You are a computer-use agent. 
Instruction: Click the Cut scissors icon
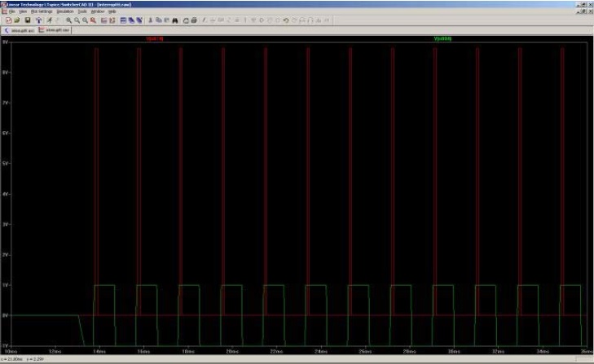(151, 20)
